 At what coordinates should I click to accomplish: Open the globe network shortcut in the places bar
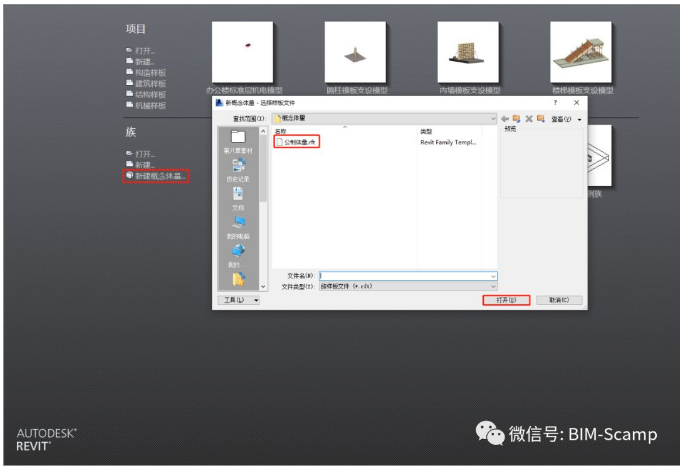[238, 256]
